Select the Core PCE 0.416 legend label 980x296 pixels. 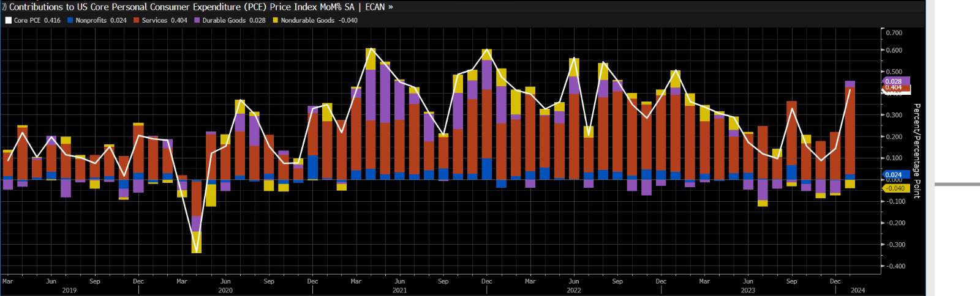point(37,20)
